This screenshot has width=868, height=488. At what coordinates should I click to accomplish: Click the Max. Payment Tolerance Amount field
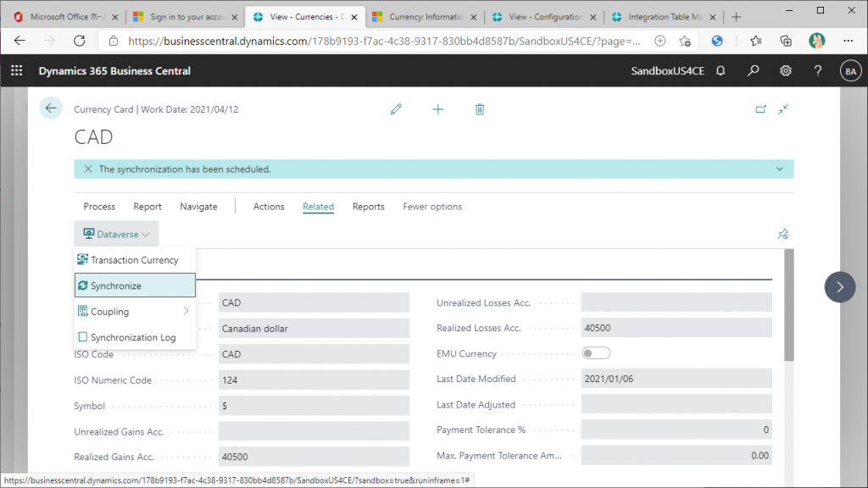[x=676, y=455]
